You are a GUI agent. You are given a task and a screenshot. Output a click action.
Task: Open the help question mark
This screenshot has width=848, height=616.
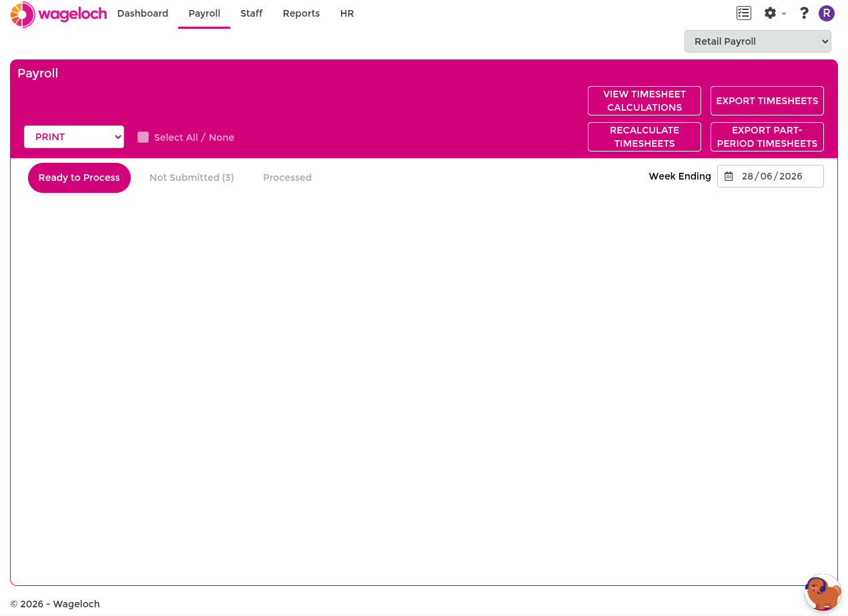804,13
